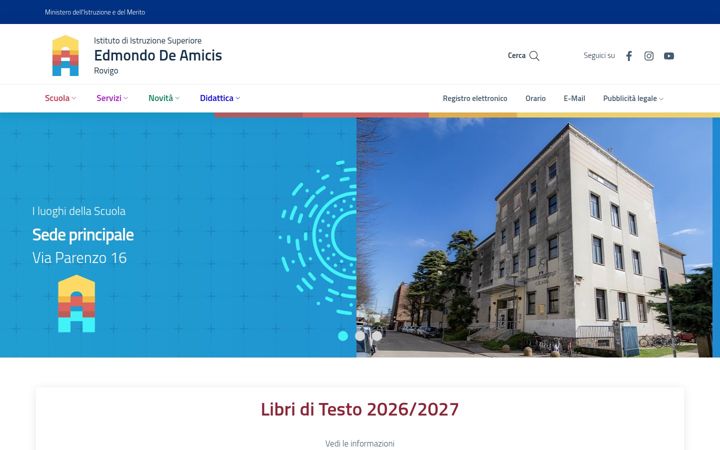
Task: Click the Cerca search label
Action: (x=517, y=56)
